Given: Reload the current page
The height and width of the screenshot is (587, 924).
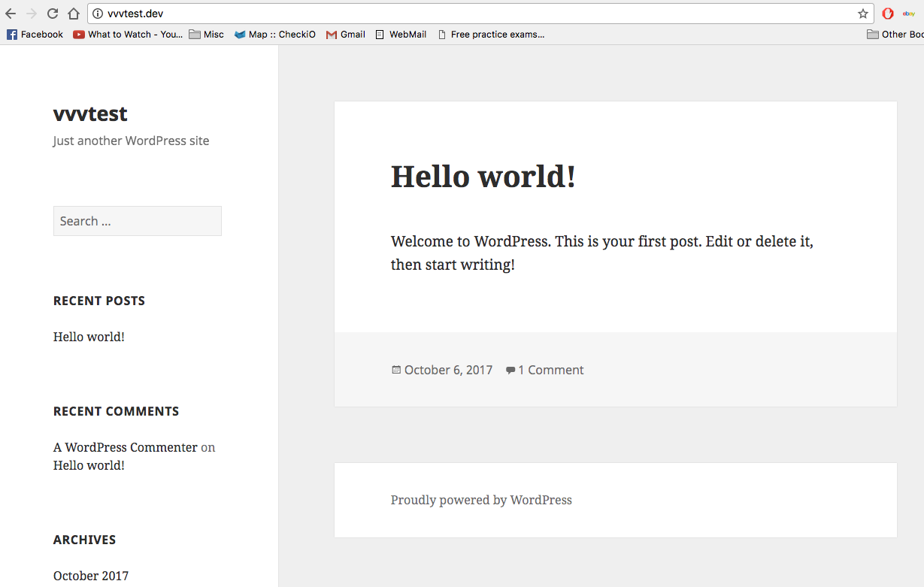Looking at the screenshot, I should pyautogui.click(x=51, y=13).
